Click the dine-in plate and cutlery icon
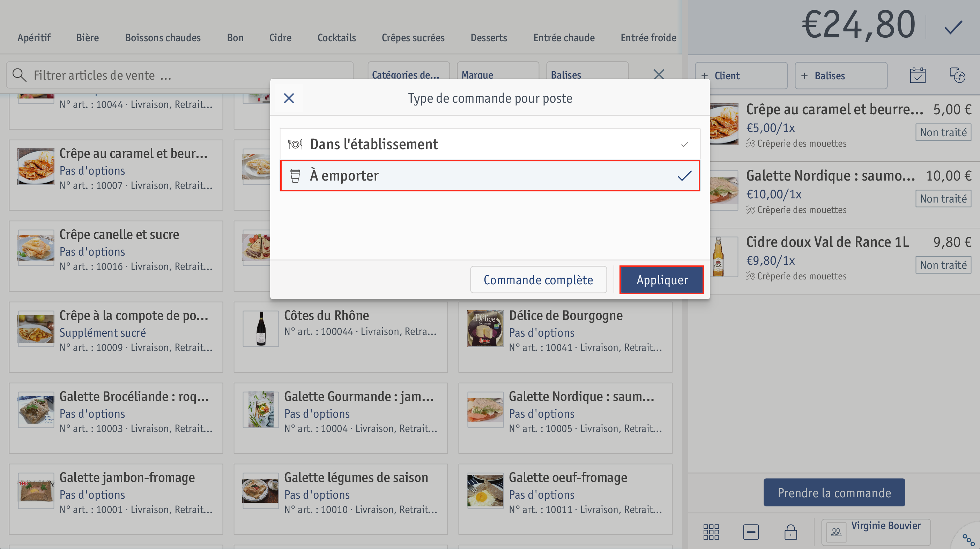This screenshot has height=549, width=980. click(x=295, y=144)
